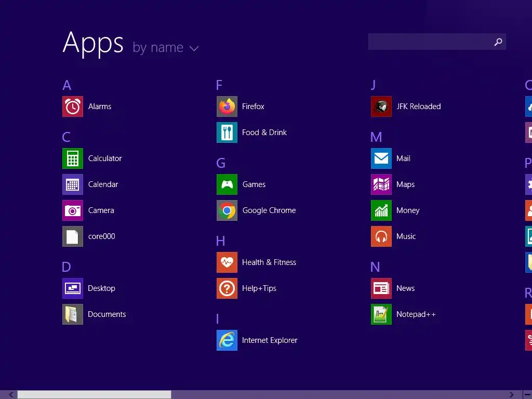Start the Camera app icon
The width and height of the screenshot is (532, 399).
point(73,210)
